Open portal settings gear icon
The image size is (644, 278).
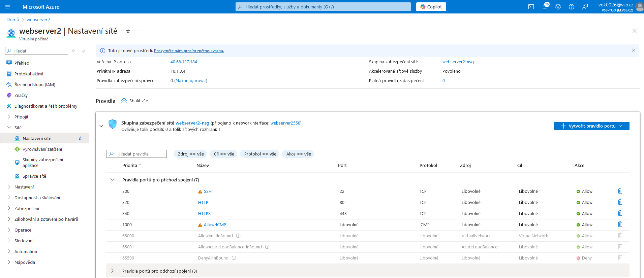click(x=558, y=7)
